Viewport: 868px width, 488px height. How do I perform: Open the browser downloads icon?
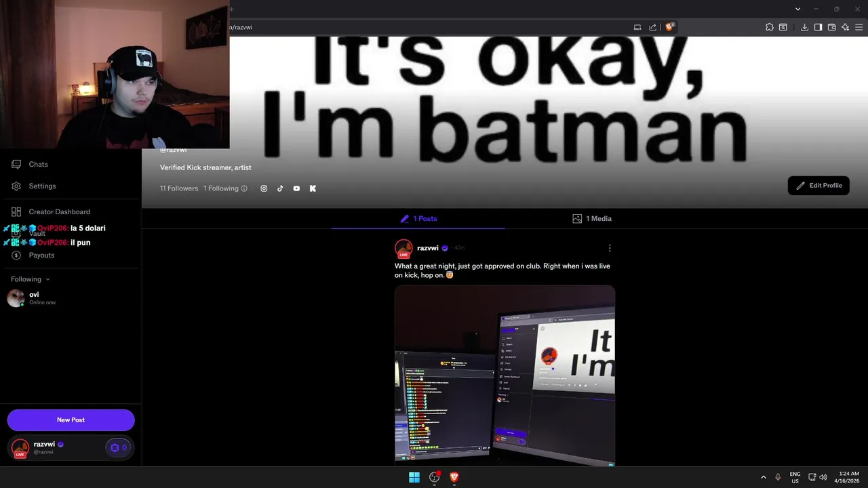click(x=804, y=27)
